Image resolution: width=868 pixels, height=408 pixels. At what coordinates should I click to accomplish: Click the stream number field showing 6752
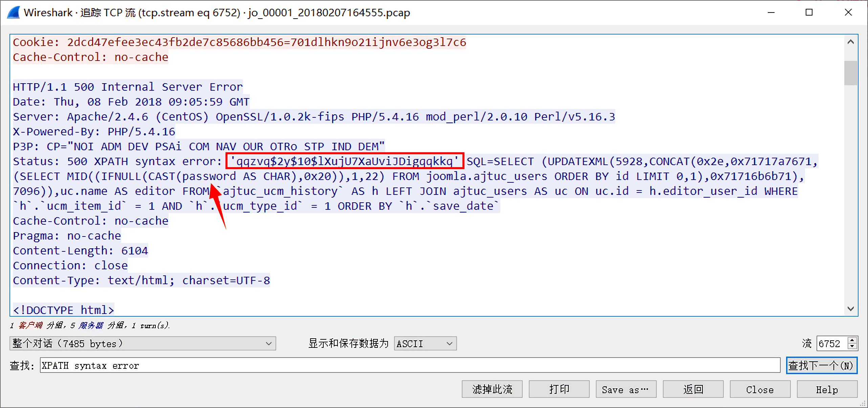[832, 343]
